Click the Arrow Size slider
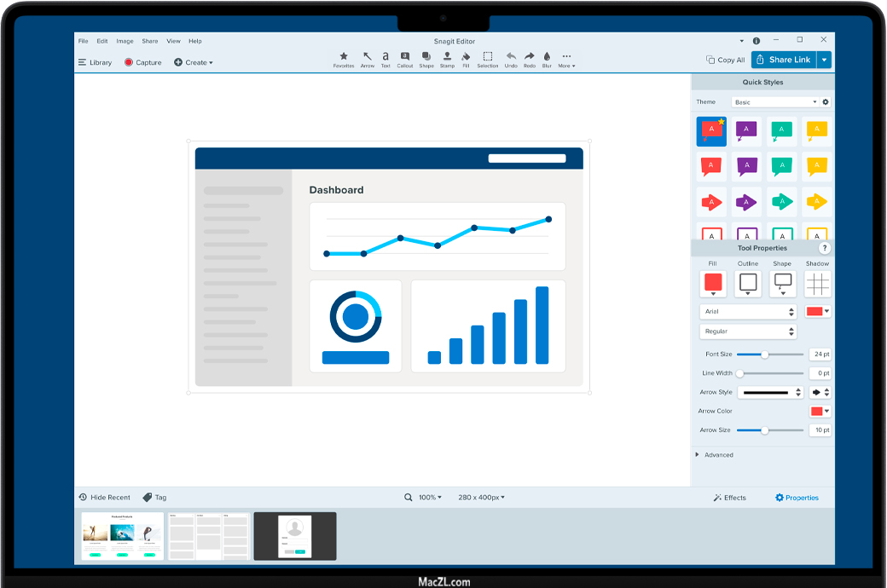887x588 pixels. coord(770,430)
